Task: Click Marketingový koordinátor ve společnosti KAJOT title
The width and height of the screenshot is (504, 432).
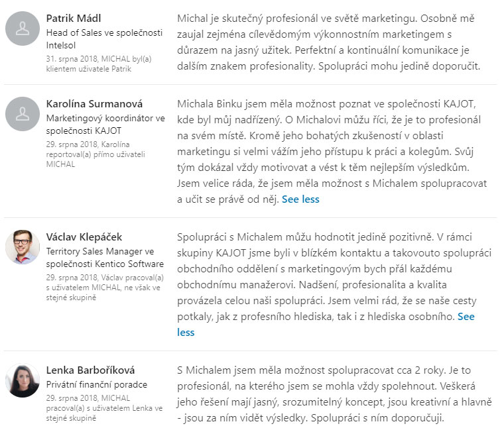Action: pyautogui.click(x=105, y=125)
